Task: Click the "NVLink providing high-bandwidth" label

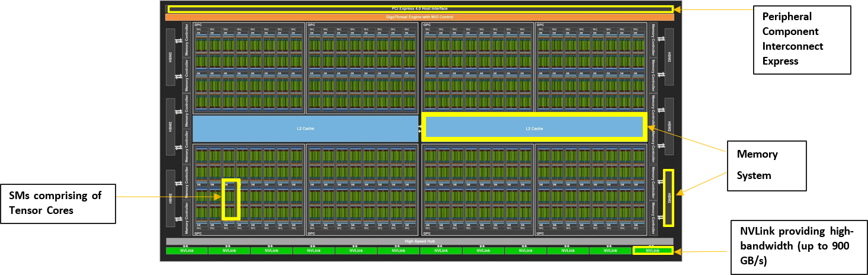Action: pos(800,247)
